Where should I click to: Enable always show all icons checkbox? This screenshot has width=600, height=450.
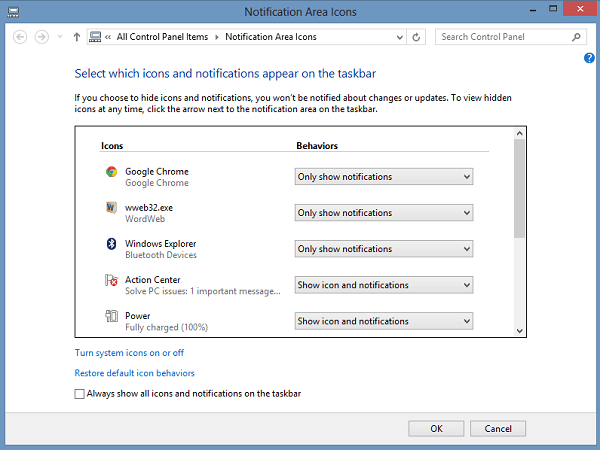coord(80,394)
